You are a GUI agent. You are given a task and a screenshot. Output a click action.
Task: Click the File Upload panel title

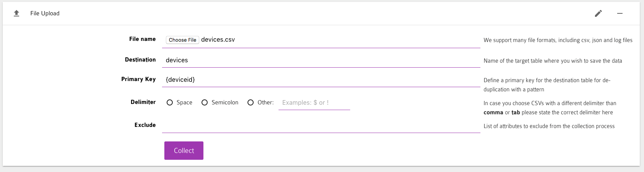click(x=45, y=13)
